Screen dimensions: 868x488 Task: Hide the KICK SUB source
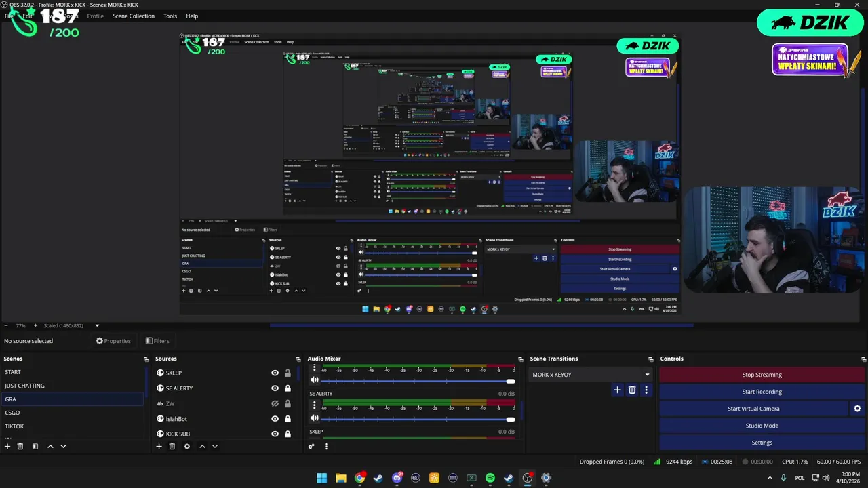pyautogui.click(x=275, y=434)
